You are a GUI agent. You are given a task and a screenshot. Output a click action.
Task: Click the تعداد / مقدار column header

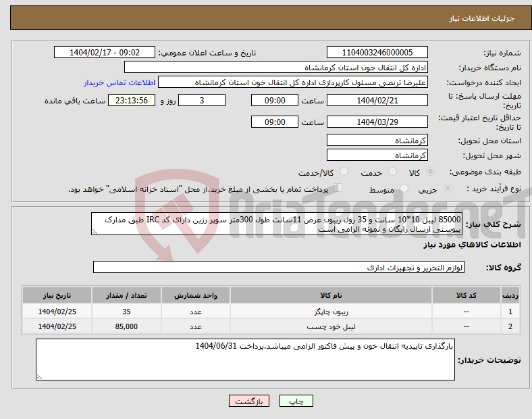[126, 295]
